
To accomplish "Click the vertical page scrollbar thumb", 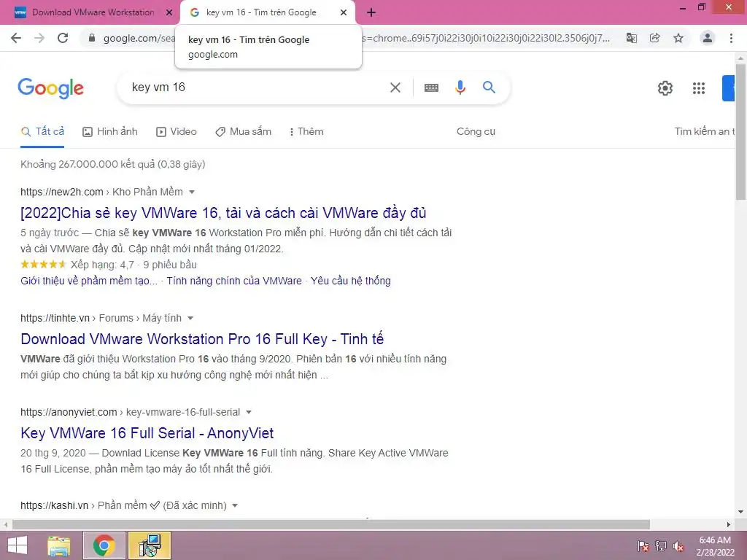I will coord(740,131).
